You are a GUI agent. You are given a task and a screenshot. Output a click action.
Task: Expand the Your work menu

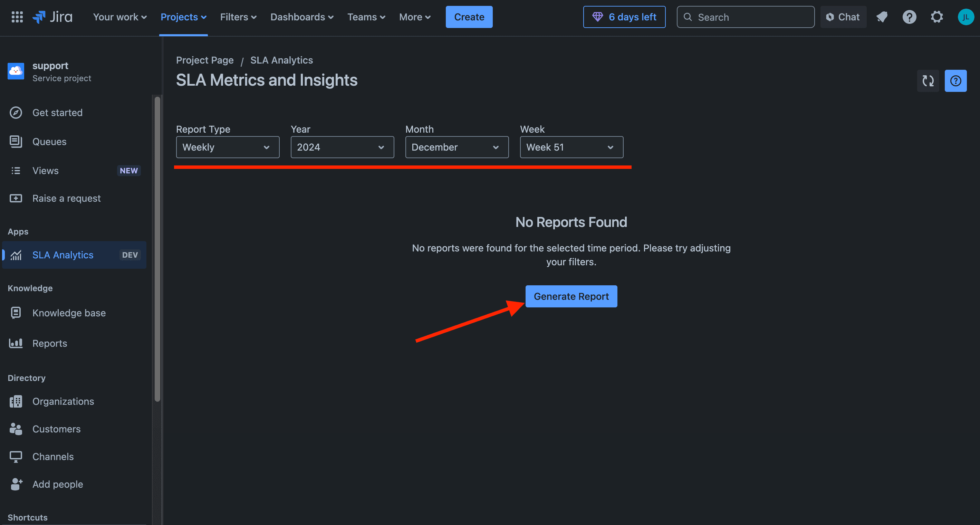click(120, 17)
